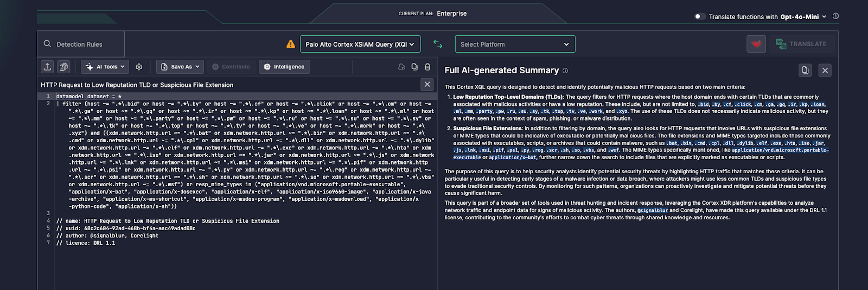Image resolution: width=868 pixels, height=290 pixels.
Task: Open Palo Alto Cortex XSIAM Query dropdown
Action: pyautogui.click(x=360, y=44)
